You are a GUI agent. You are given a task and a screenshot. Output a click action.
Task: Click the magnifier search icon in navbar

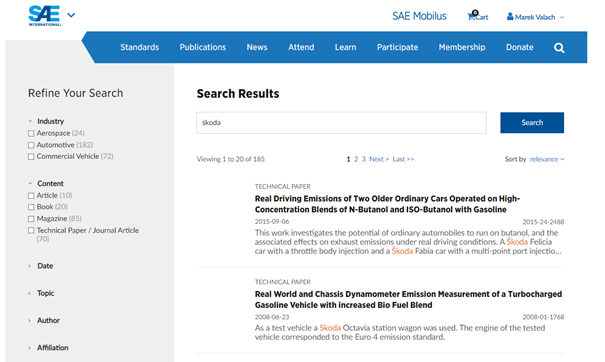coord(559,48)
